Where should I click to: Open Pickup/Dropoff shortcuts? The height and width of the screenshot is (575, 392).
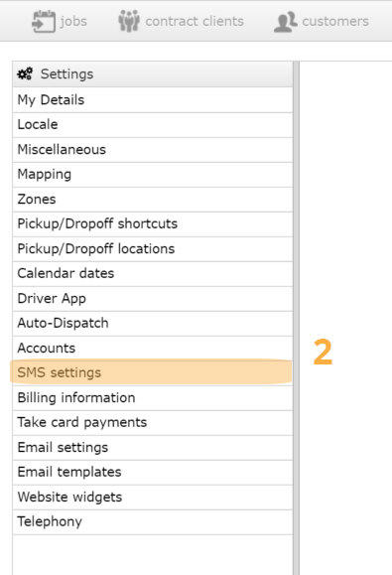pos(153,224)
